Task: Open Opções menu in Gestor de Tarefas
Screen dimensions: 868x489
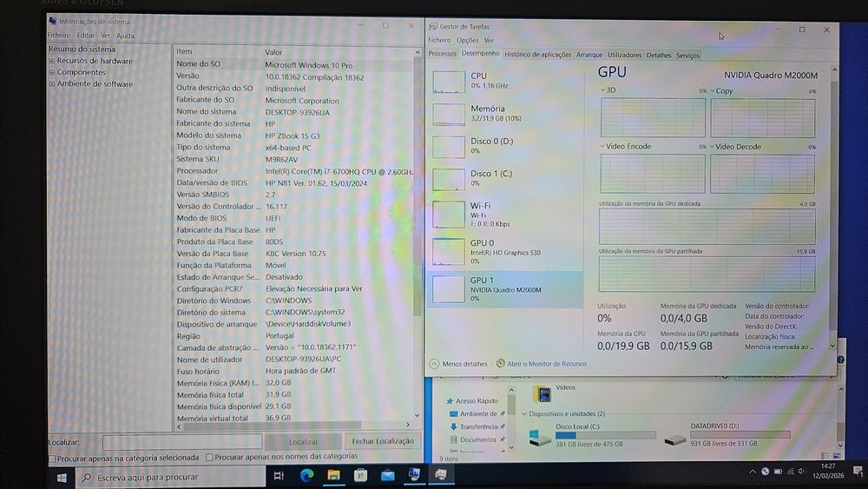Action: pyautogui.click(x=467, y=41)
